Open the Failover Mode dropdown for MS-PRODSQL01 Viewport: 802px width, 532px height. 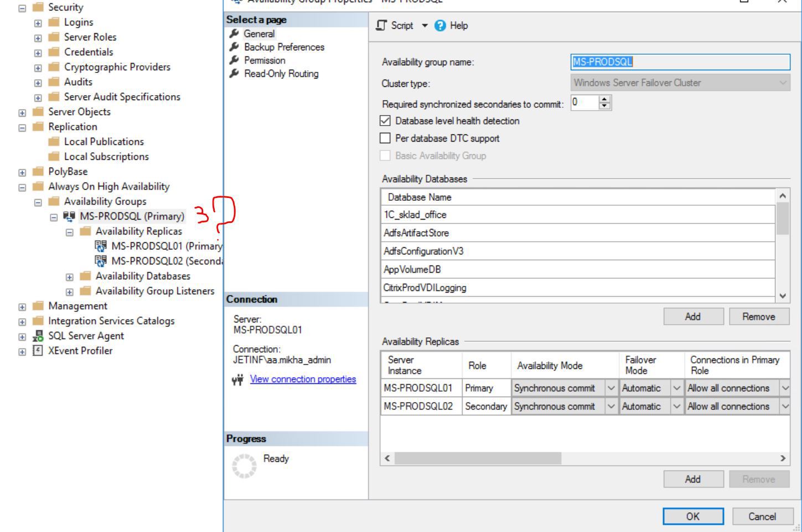coord(676,388)
